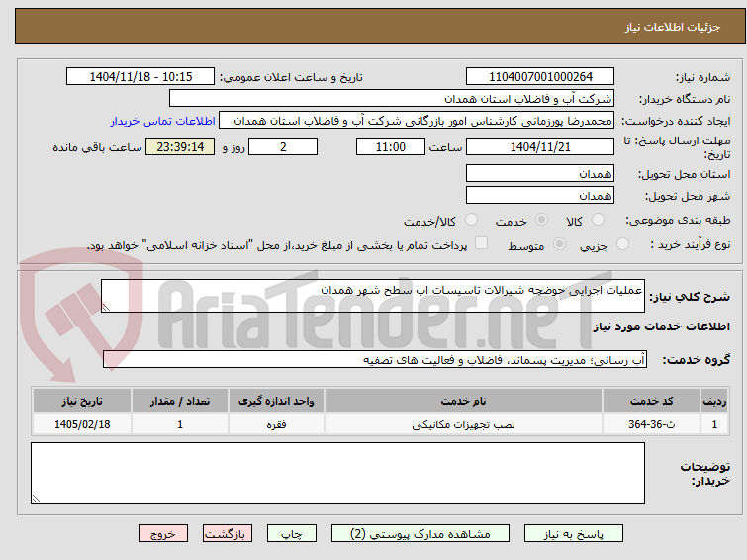Image resolution: width=747 pixels, height=560 pixels.
Task: Click the remaining time field 23:39:14
Action: (180, 146)
